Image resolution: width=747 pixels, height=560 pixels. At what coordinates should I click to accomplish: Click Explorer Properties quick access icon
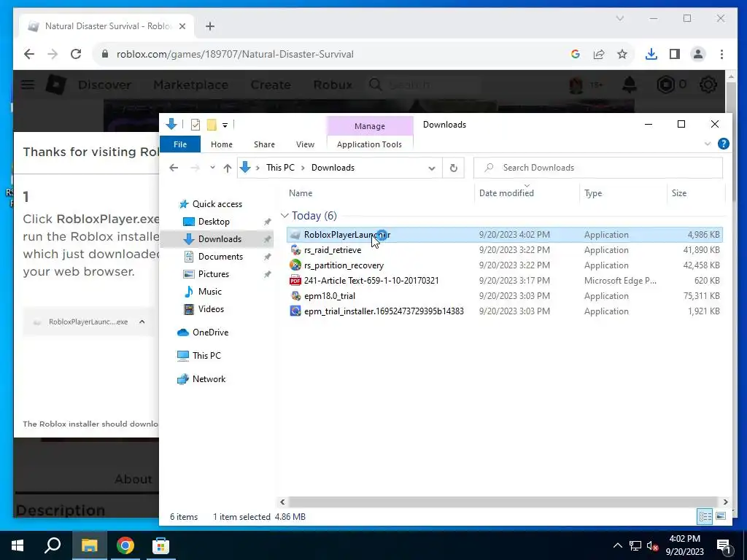(196, 125)
